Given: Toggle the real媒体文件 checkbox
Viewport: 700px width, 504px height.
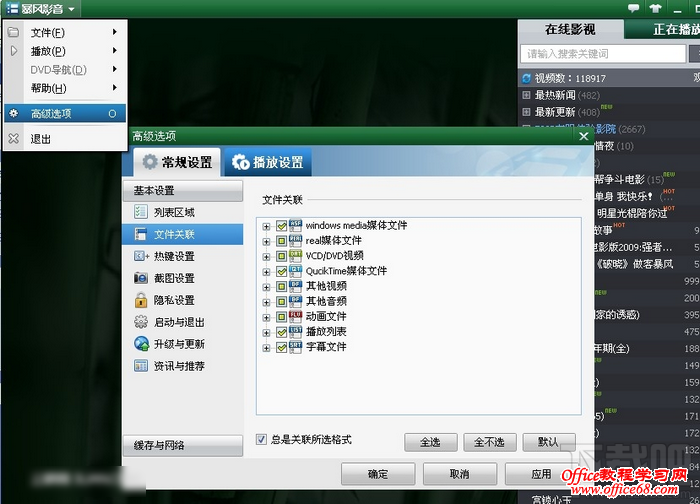Looking at the screenshot, I should coord(281,241).
